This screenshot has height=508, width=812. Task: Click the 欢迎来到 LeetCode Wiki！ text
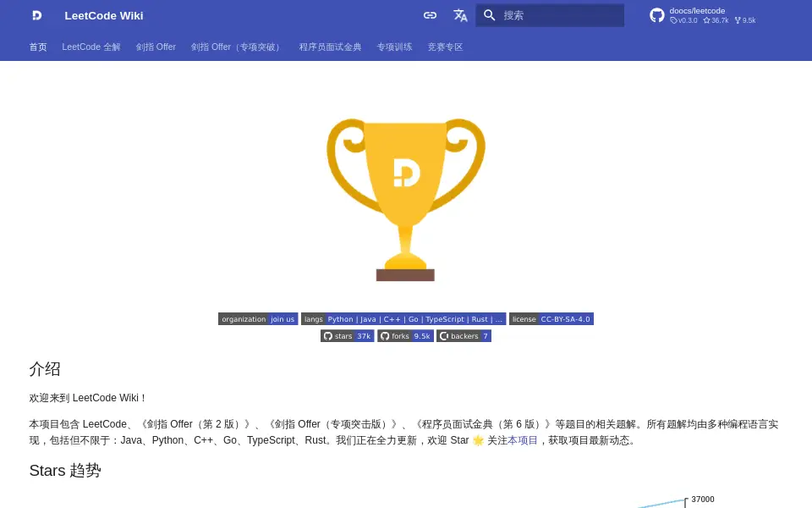tap(89, 398)
